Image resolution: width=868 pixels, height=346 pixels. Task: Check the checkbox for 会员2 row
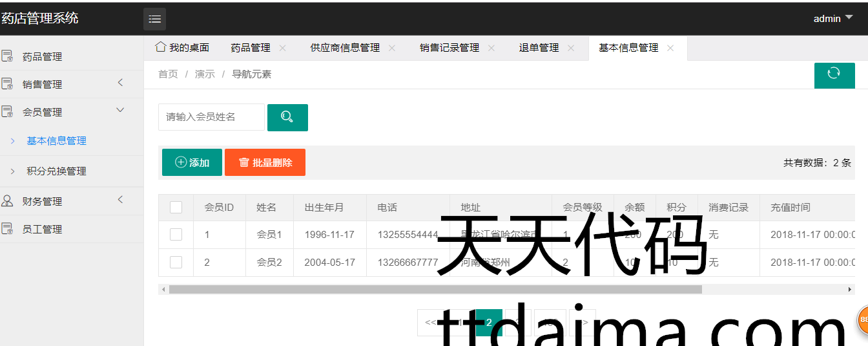[x=176, y=262]
